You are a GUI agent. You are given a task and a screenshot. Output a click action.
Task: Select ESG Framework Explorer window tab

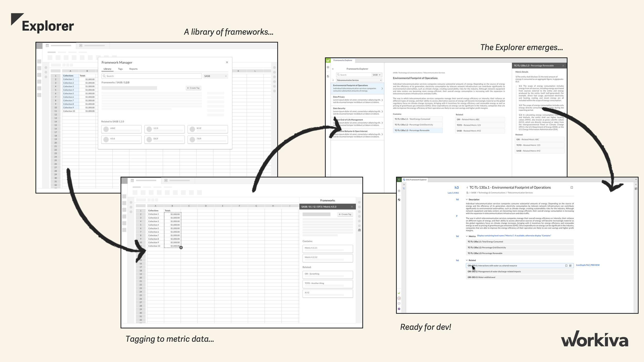(x=415, y=180)
